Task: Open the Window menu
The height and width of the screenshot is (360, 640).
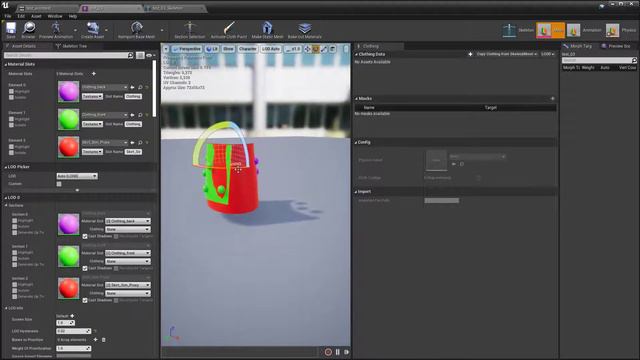Action: 55,16
